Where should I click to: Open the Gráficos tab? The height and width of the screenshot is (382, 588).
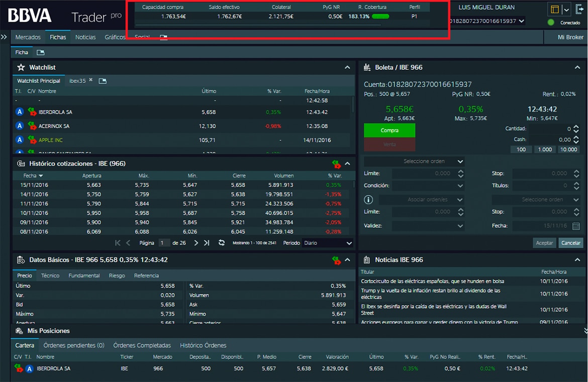(115, 37)
